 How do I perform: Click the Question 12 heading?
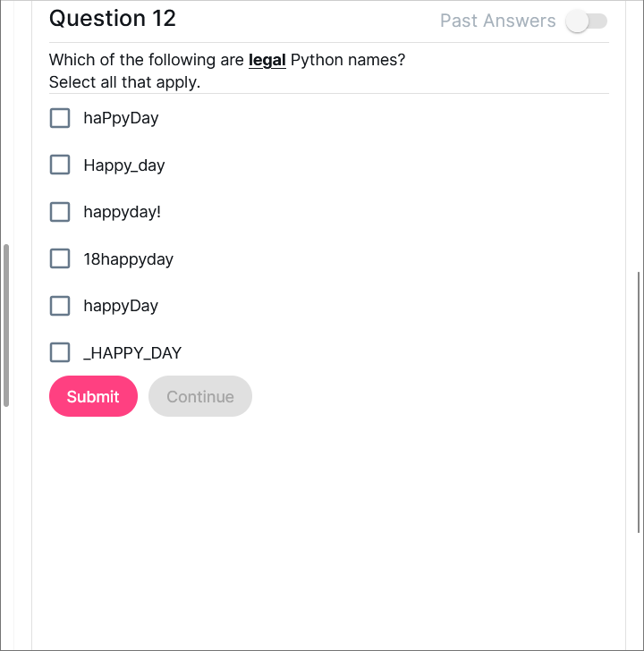(113, 19)
